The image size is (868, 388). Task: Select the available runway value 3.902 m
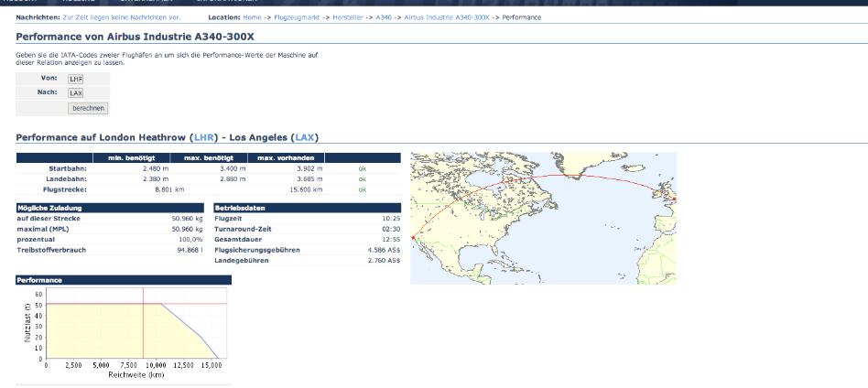tap(309, 168)
